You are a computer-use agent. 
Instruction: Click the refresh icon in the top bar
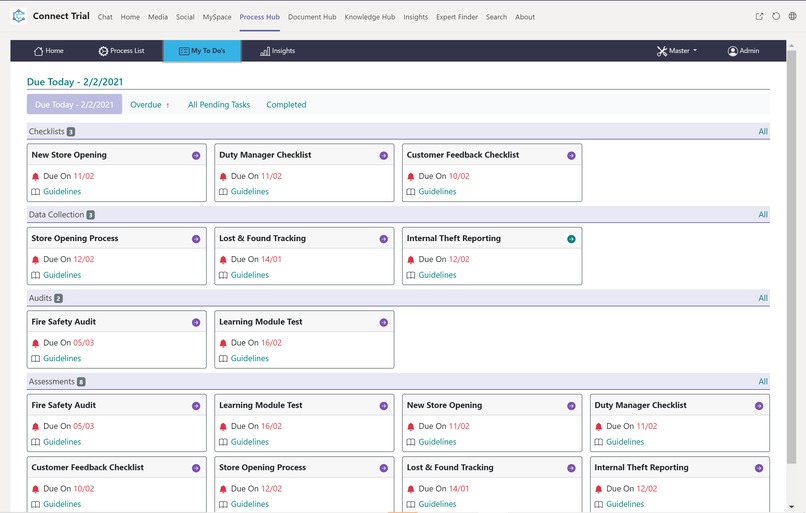776,16
